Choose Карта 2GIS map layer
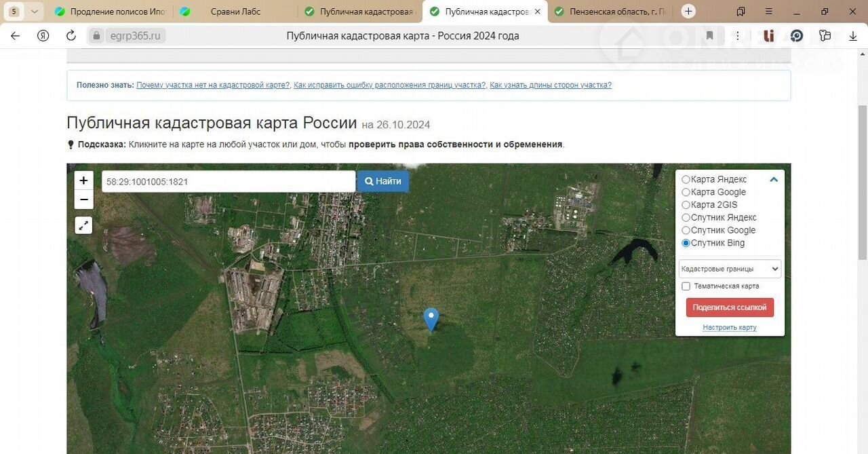The image size is (868, 454). [686, 205]
